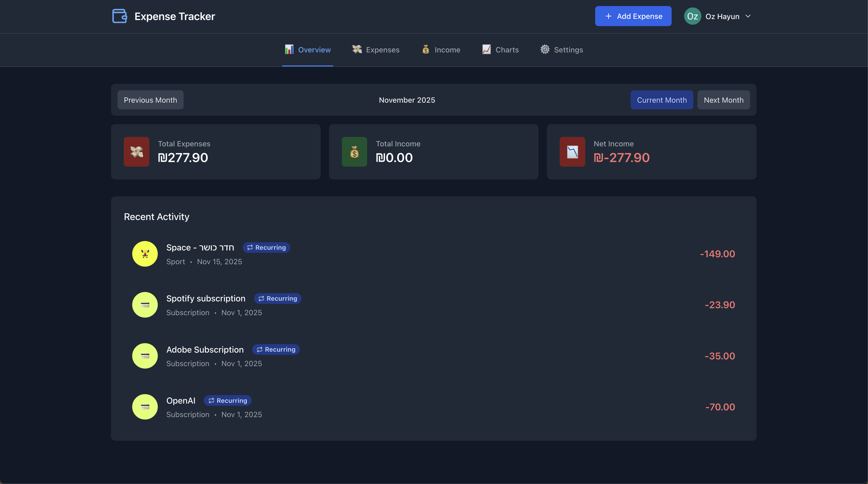The image size is (868, 484).
Task: Open the Expenses tab
Action: (376, 50)
